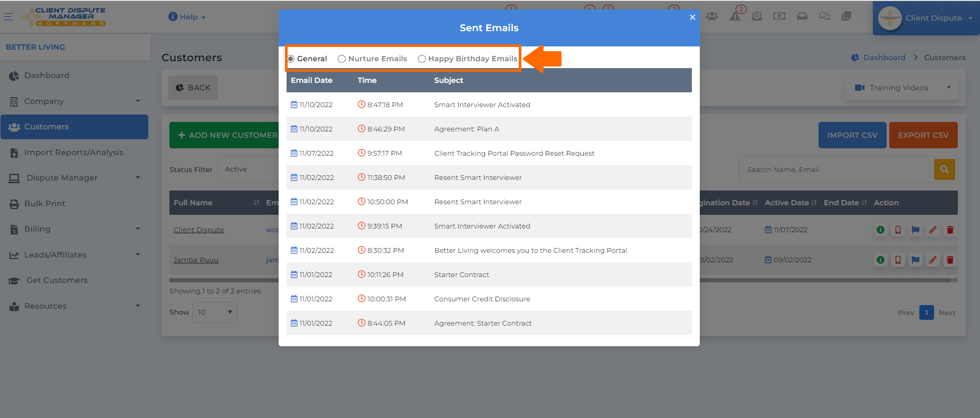Select the Happy Birthday Emails option

coord(422,59)
